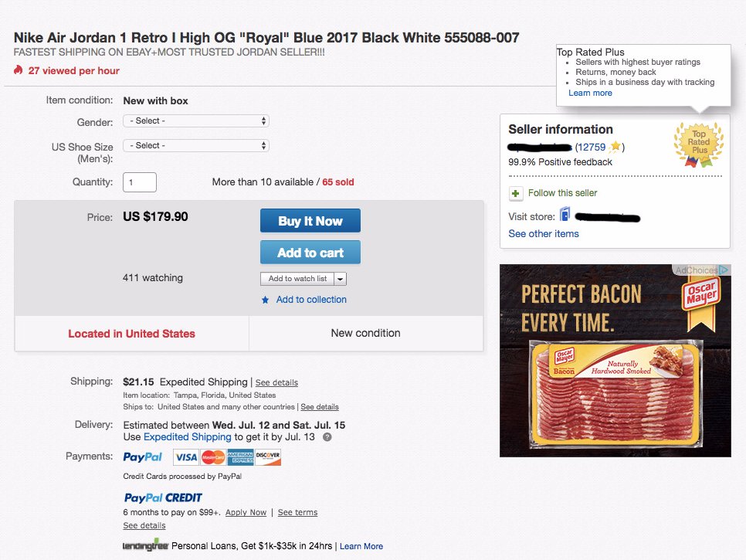746x560 pixels.
Task: Click the PayPal Credit Apply Now link
Action: (246, 512)
